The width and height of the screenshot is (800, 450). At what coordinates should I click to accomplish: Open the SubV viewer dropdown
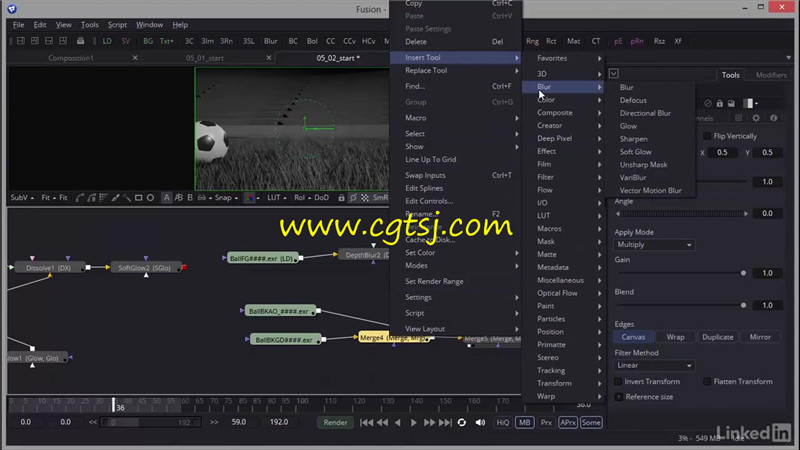point(22,197)
